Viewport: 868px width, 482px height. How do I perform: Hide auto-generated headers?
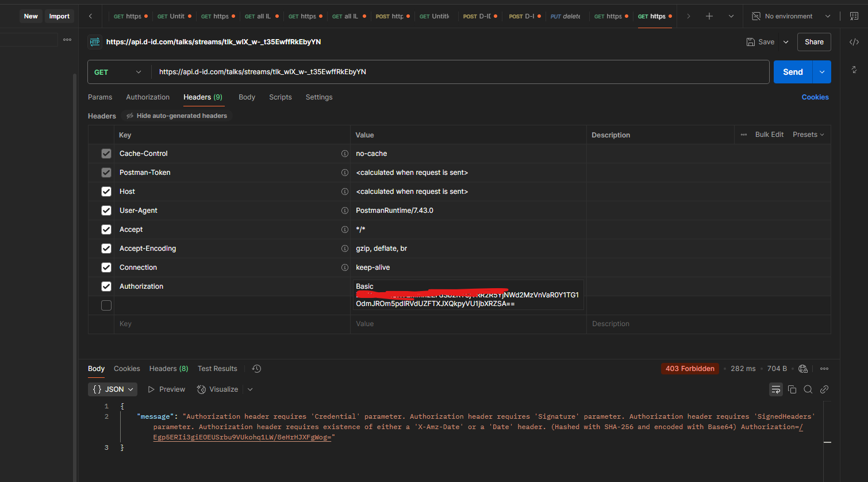point(176,116)
